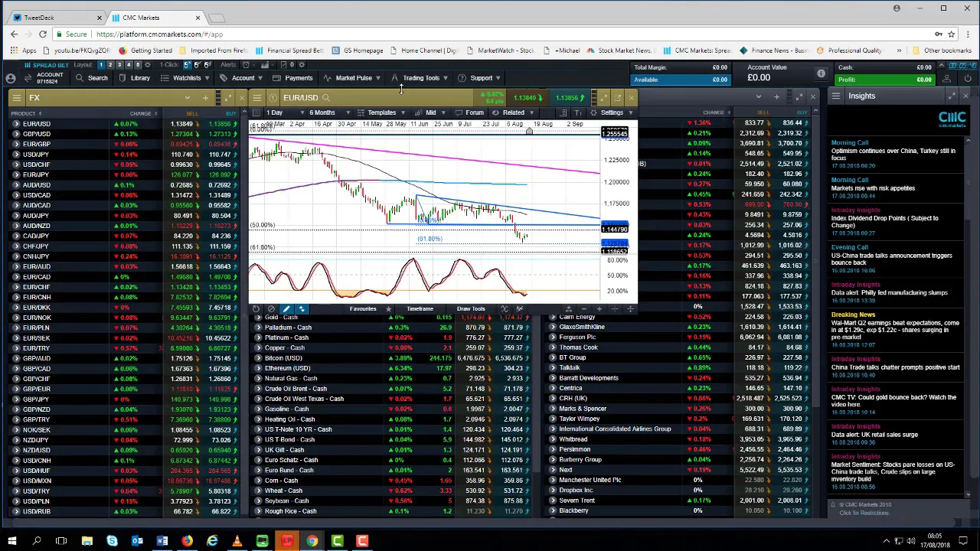This screenshot has width=980, height=551.
Task: Open the EUR/USD chart panel menu
Action: pos(257,97)
